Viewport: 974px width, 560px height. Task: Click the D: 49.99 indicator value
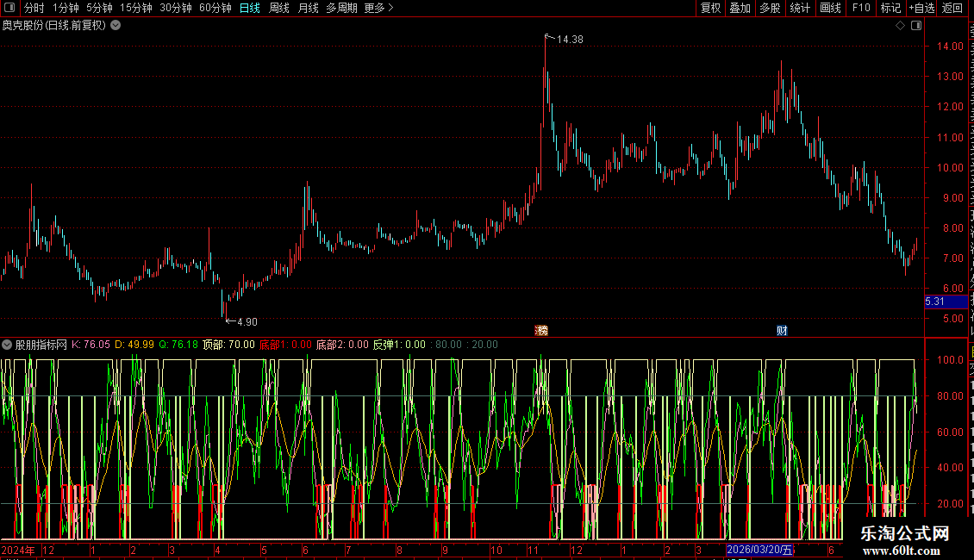click(x=134, y=345)
